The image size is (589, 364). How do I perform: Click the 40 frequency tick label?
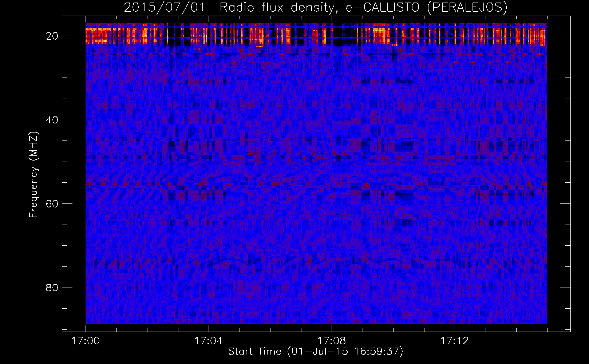pyautogui.click(x=52, y=120)
